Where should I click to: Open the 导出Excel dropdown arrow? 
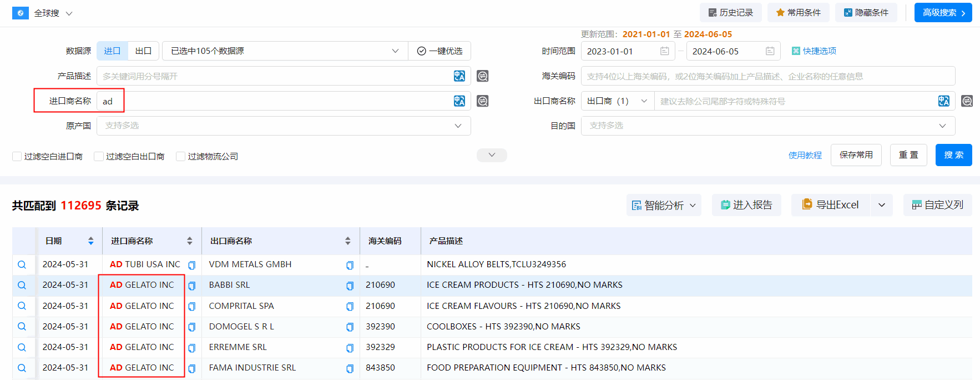pyautogui.click(x=882, y=205)
